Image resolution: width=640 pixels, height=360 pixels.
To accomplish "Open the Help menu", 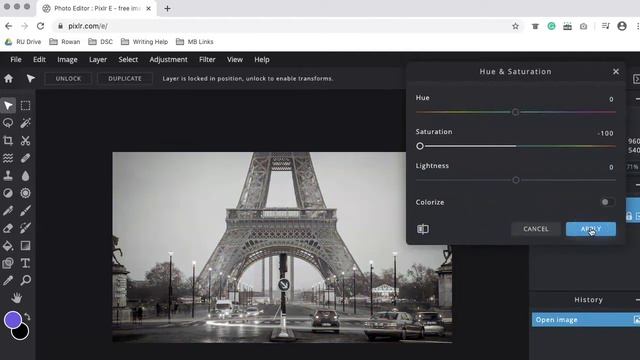I will pyautogui.click(x=262, y=60).
